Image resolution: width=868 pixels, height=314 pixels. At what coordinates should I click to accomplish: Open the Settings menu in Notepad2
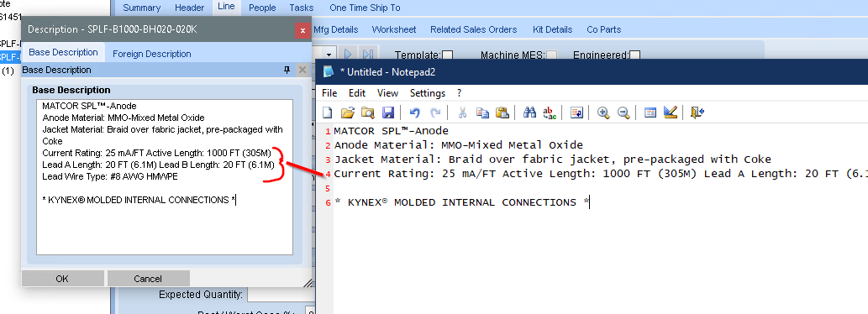pyautogui.click(x=428, y=93)
